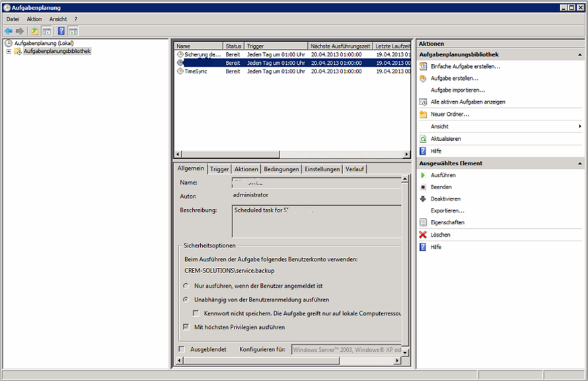Click the Aktualisieren refresh icon
588x381 pixels.
(x=423, y=139)
